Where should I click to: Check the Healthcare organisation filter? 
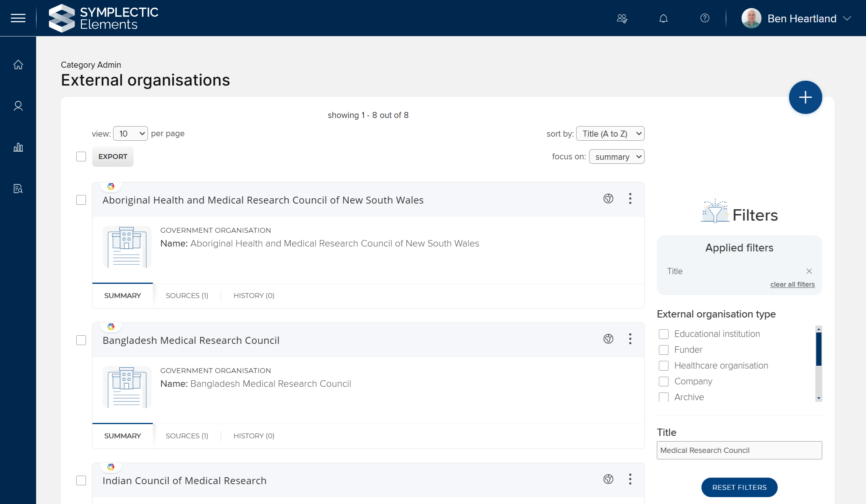pyautogui.click(x=664, y=365)
